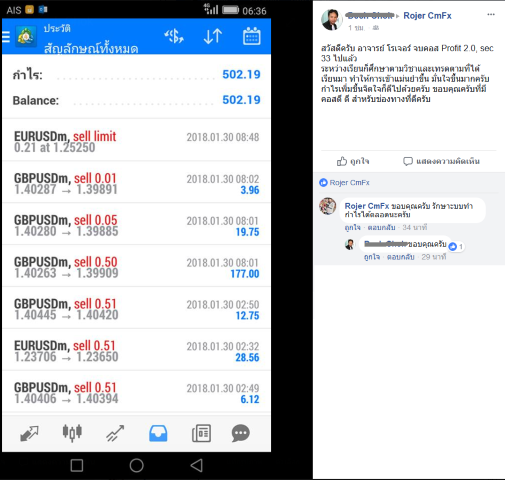The image size is (505, 480).
Task: Open the Facebook post's three-dot options menu
Action: coord(491,15)
